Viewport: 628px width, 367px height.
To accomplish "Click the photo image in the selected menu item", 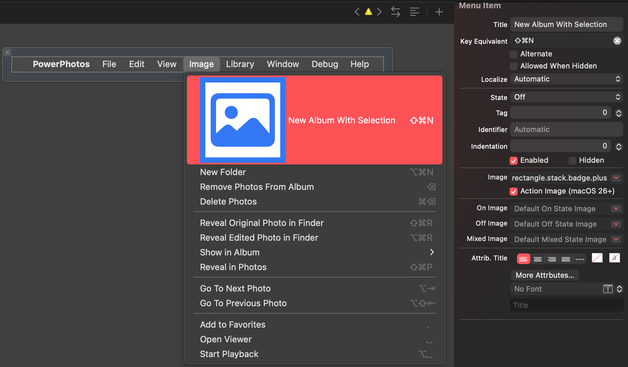I will 243,120.
